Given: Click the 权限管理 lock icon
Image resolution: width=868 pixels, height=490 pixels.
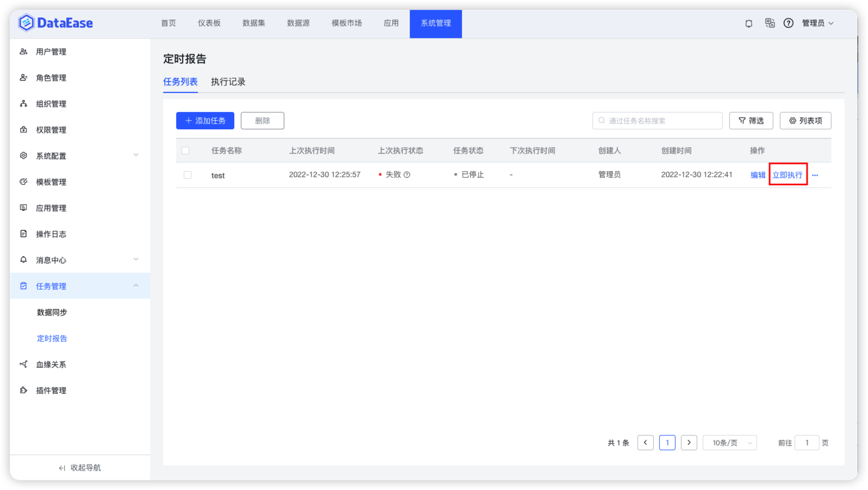Looking at the screenshot, I should [x=23, y=130].
